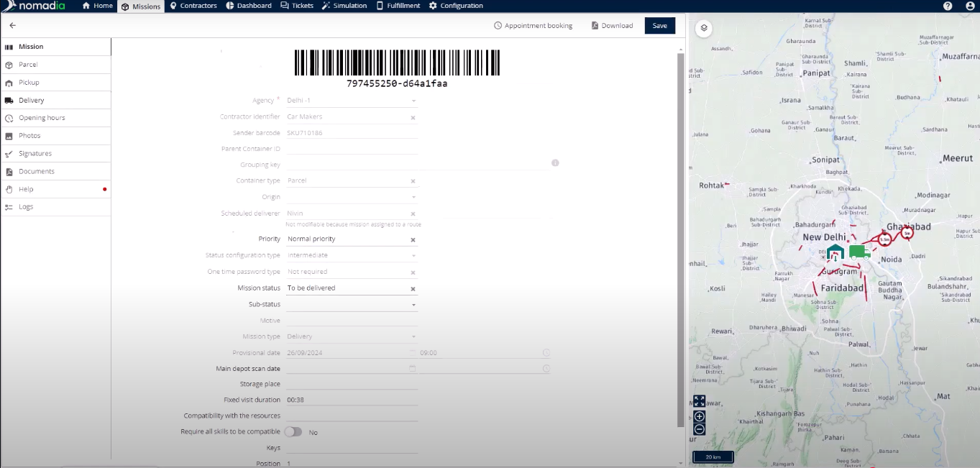Clear the Scheduled deliverer Nivin value

coord(413,214)
